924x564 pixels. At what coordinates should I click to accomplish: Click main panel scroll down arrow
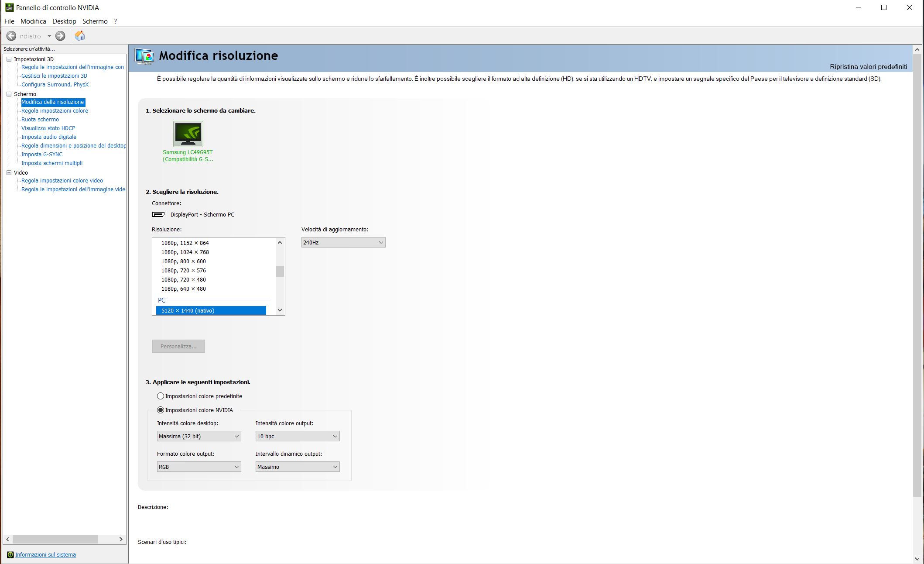[917, 558]
